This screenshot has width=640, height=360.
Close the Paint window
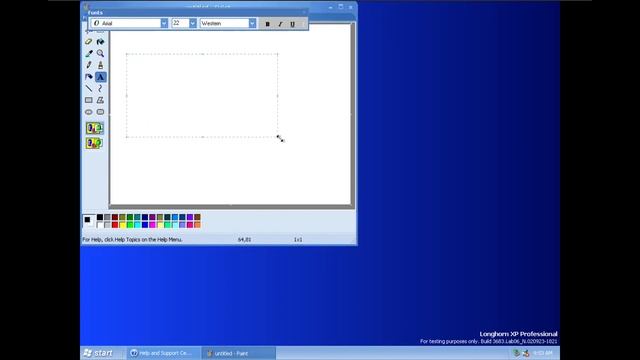pos(351,7)
